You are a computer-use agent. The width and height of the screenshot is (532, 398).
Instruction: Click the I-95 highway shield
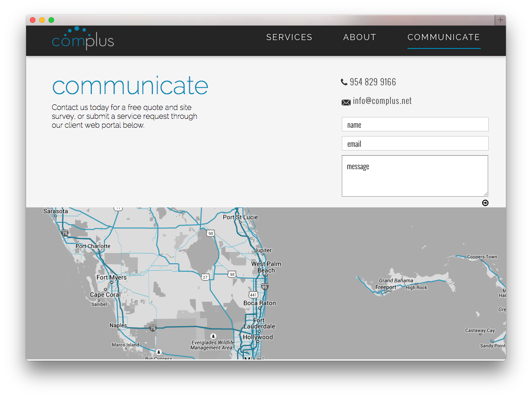click(265, 287)
